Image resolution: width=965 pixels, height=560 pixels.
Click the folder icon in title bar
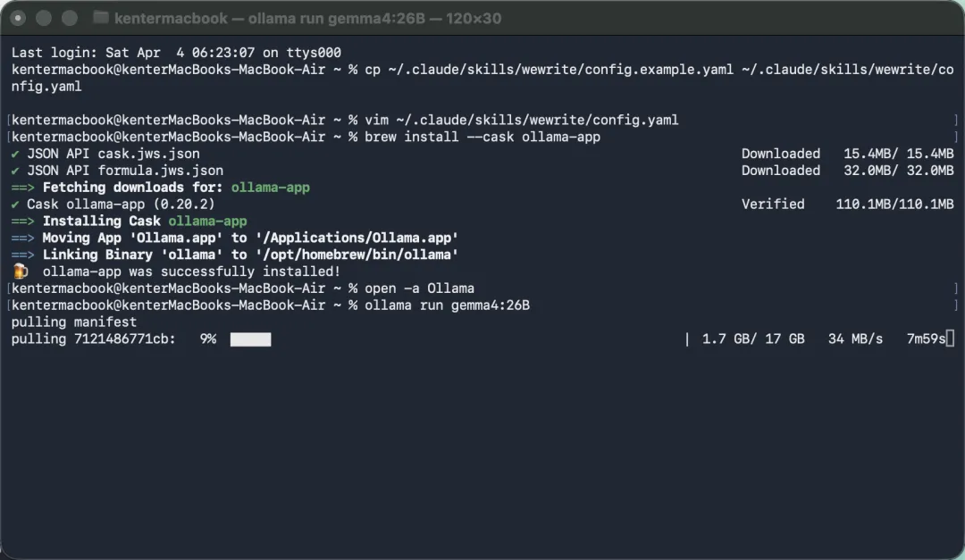100,18
